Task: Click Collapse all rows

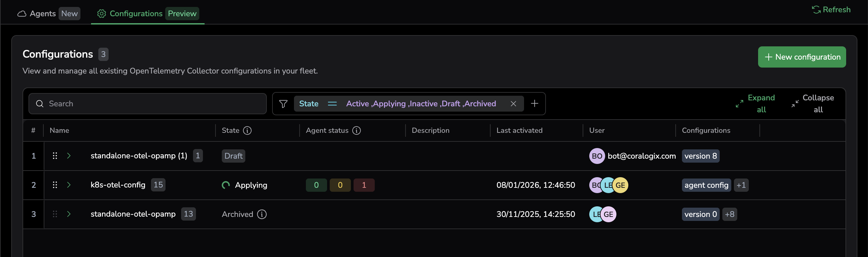Action: (x=812, y=104)
